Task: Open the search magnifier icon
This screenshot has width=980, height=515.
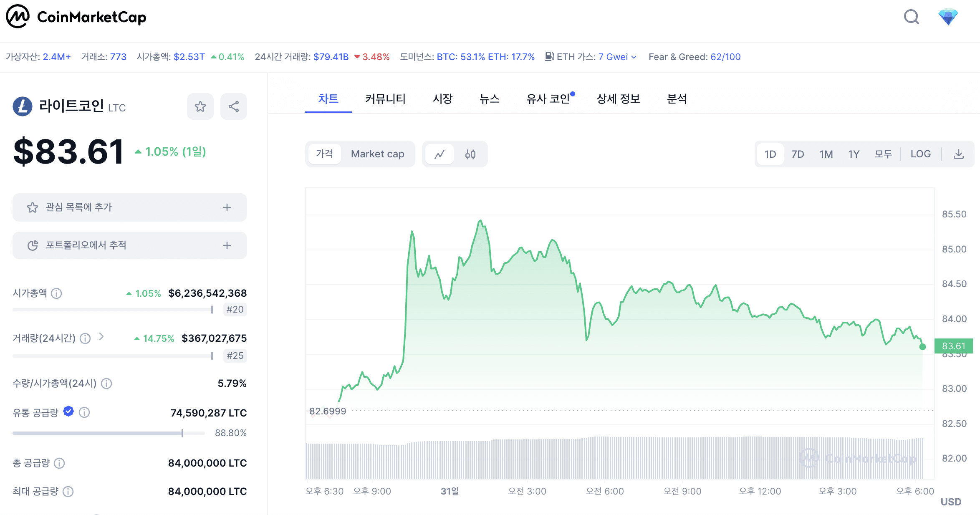Action: click(911, 17)
